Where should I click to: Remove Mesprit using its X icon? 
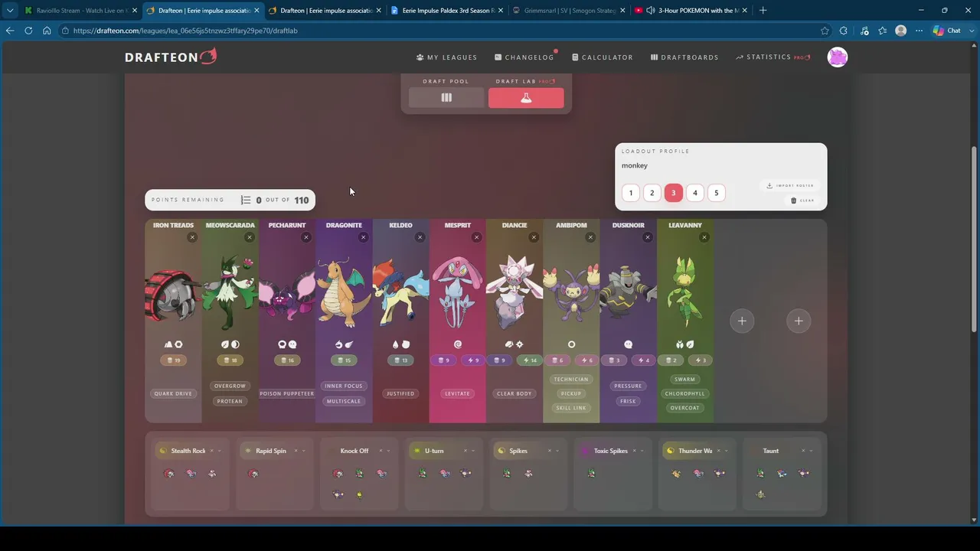click(476, 237)
